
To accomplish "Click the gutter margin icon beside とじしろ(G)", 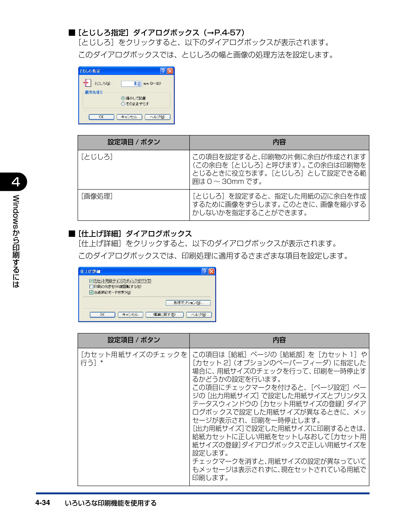I will click(87, 83).
